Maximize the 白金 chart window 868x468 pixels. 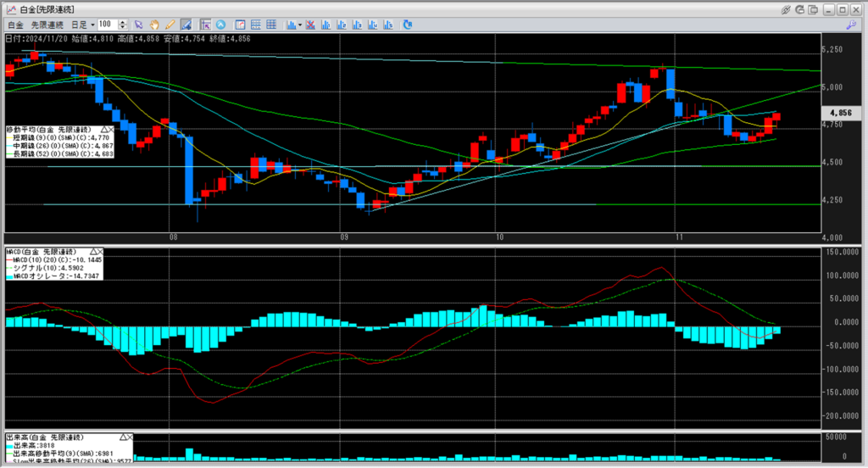click(842, 9)
